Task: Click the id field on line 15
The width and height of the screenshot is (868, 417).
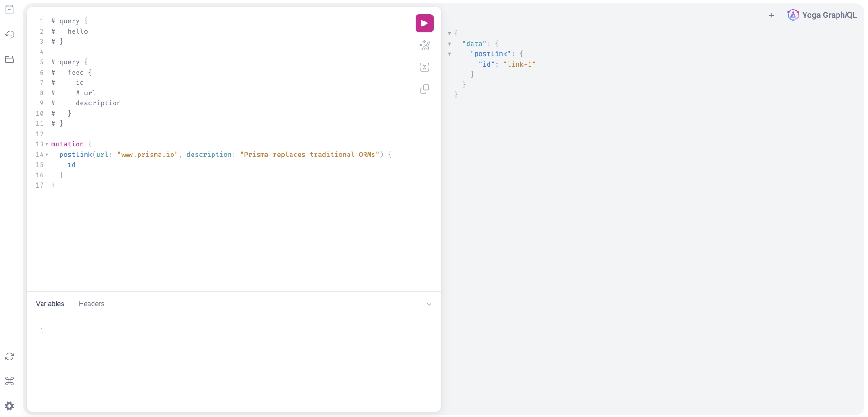Action: pyautogui.click(x=72, y=165)
